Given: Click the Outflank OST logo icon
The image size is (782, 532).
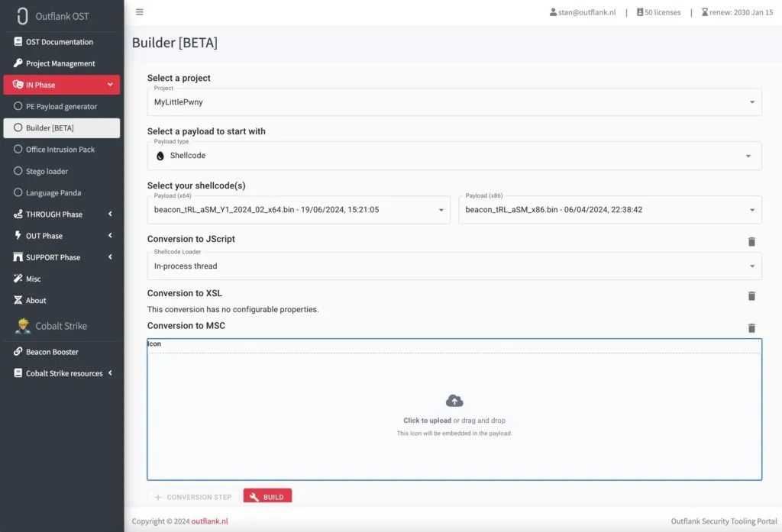Looking at the screenshot, I should pyautogui.click(x=22, y=16).
